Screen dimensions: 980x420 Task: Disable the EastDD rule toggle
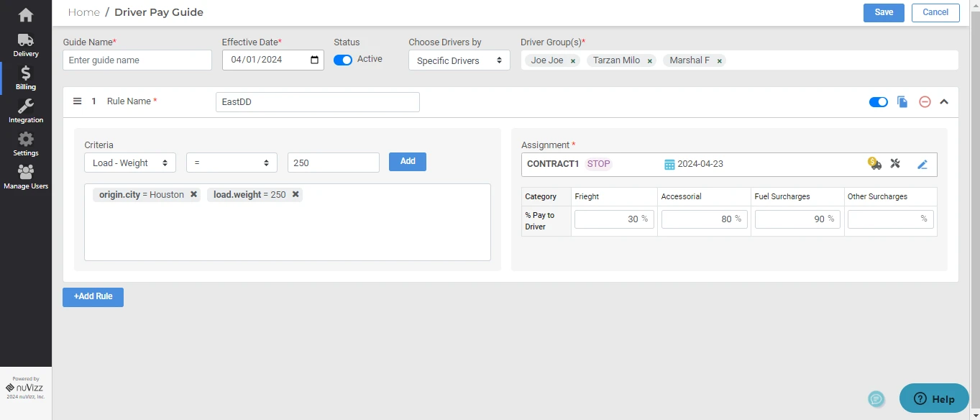878,102
